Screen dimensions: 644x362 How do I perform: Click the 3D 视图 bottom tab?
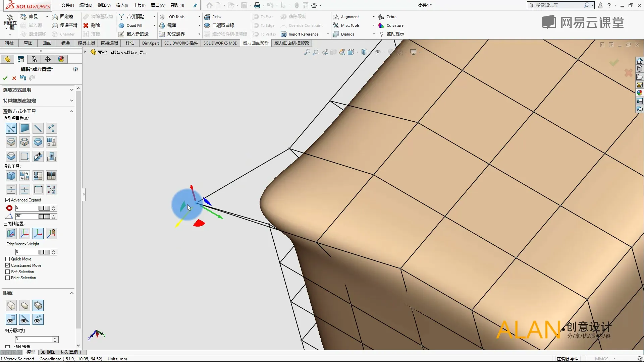coord(48,352)
